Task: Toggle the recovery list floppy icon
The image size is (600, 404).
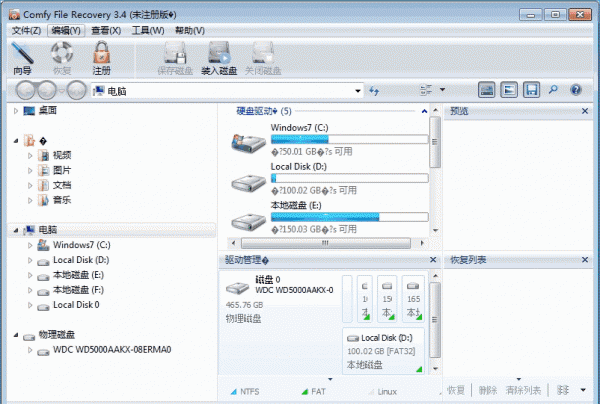Action: 532,90
